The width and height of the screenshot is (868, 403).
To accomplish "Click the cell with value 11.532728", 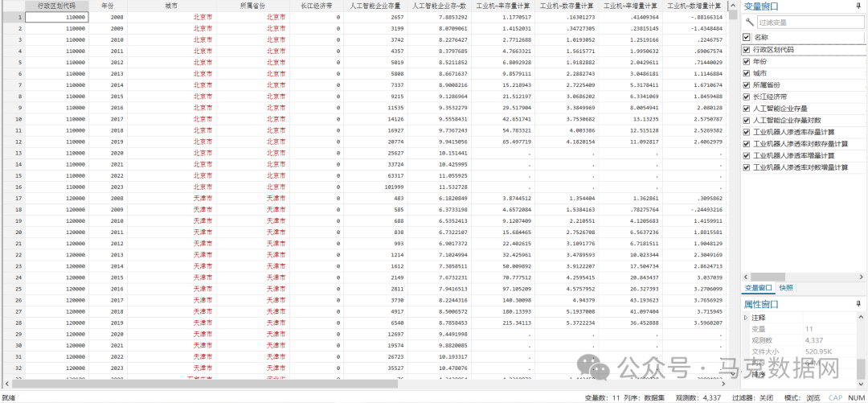I will pos(440,187).
